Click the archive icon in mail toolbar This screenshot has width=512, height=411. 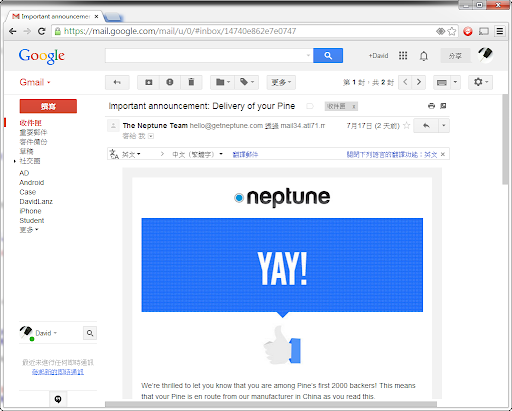point(148,82)
